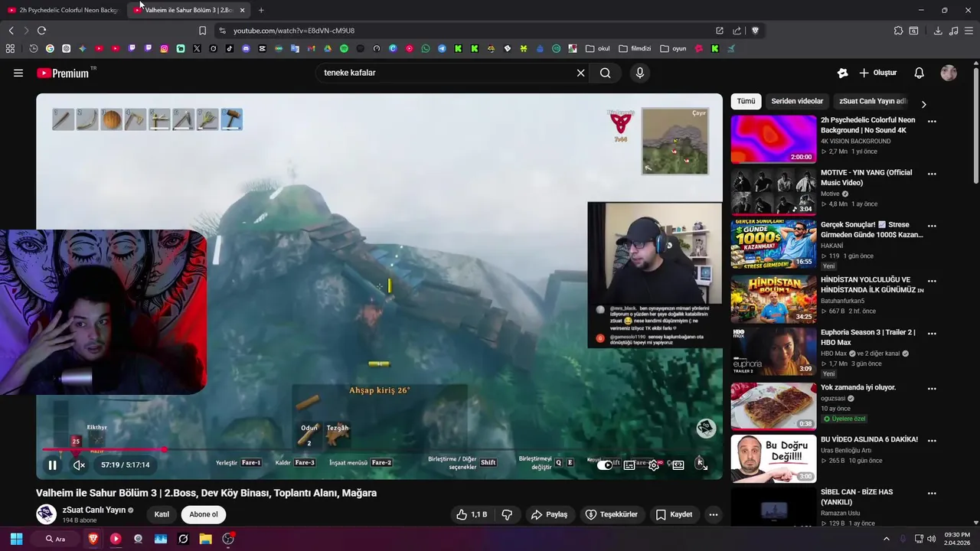The width and height of the screenshot is (980, 551).
Task: Open Brave Shields icon
Action: (755, 31)
